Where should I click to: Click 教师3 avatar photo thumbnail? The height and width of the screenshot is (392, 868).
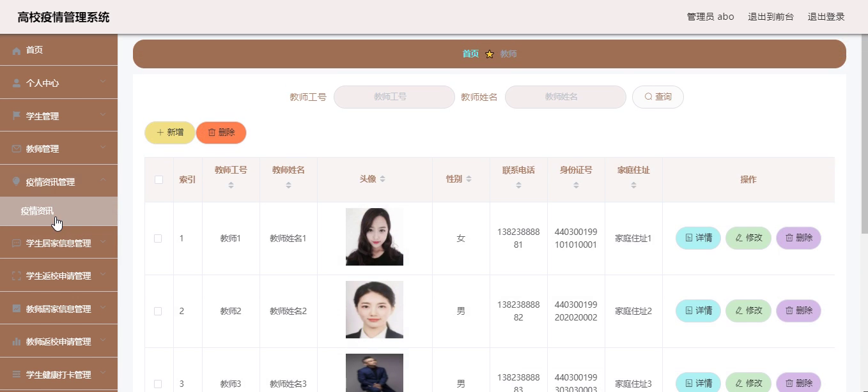click(x=375, y=373)
